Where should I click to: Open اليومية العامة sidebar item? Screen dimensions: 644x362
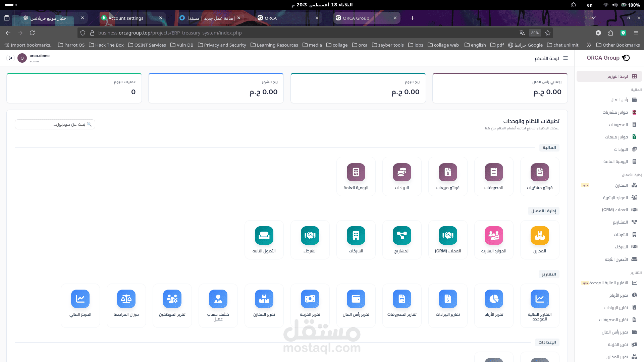tap(609, 162)
